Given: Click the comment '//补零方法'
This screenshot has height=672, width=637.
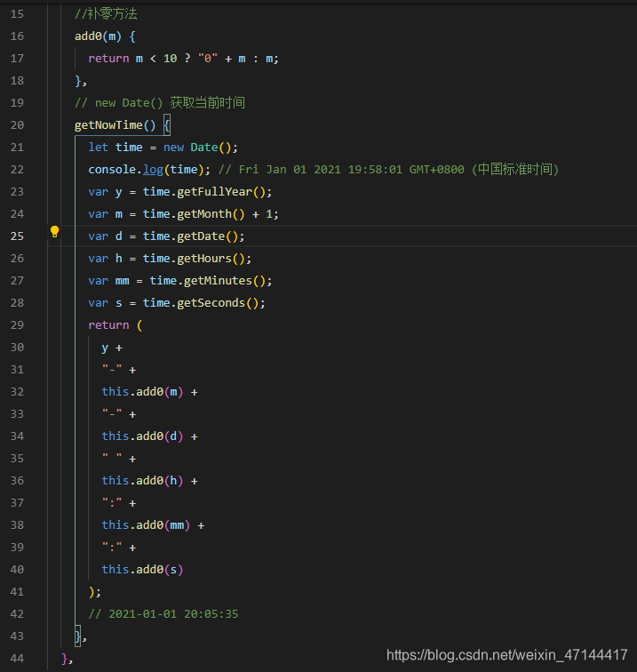Looking at the screenshot, I should tap(106, 14).
